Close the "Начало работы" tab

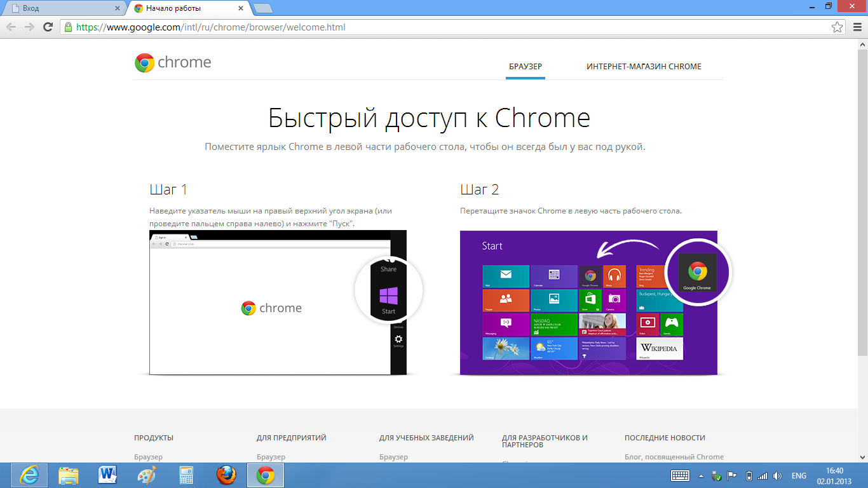click(x=241, y=8)
